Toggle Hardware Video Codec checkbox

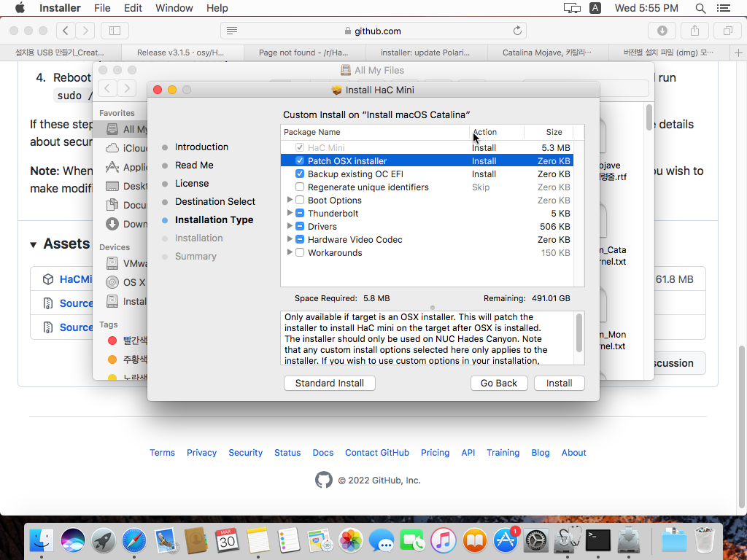coord(300,239)
